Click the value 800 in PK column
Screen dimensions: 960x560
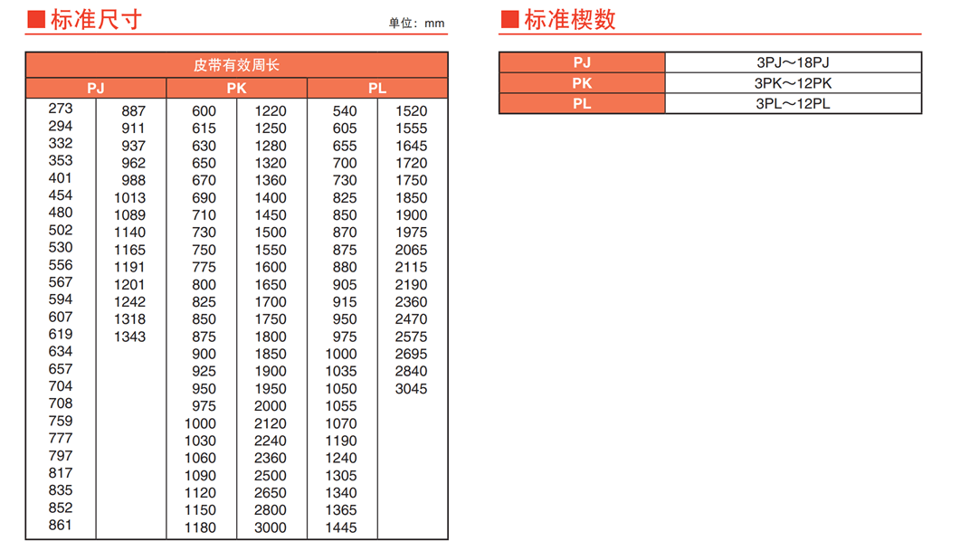[x=204, y=285]
